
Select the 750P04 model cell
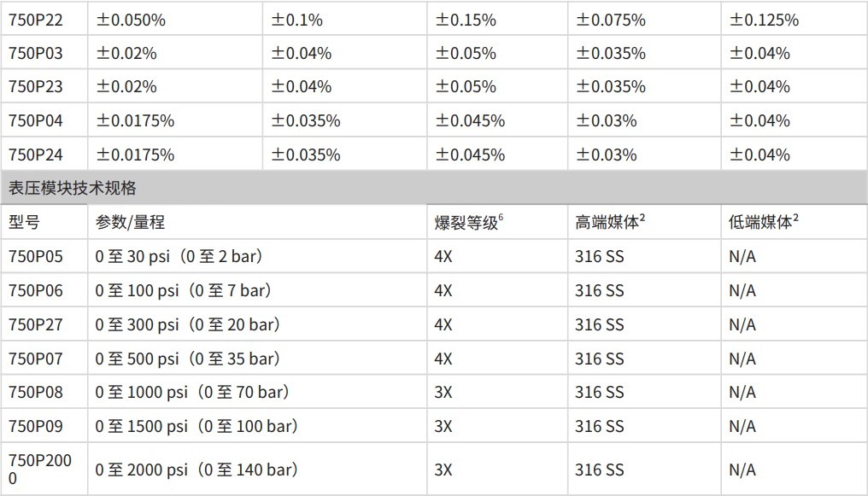(x=36, y=120)
